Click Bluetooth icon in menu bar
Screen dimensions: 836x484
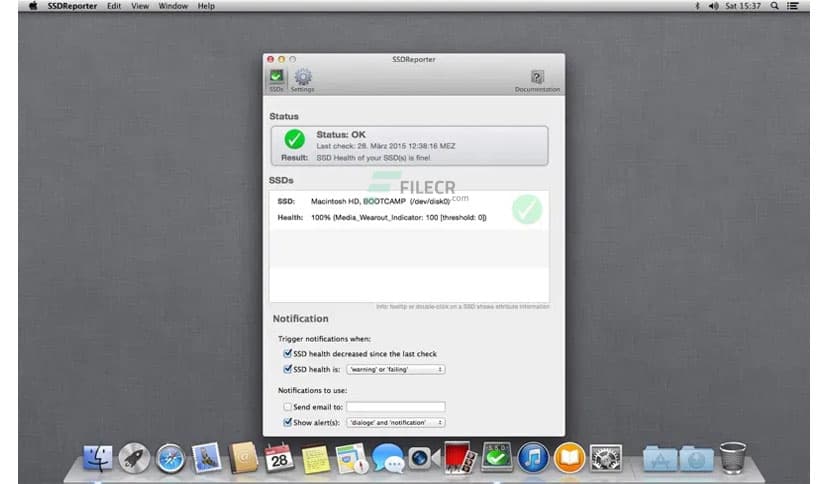click(697, 6)
